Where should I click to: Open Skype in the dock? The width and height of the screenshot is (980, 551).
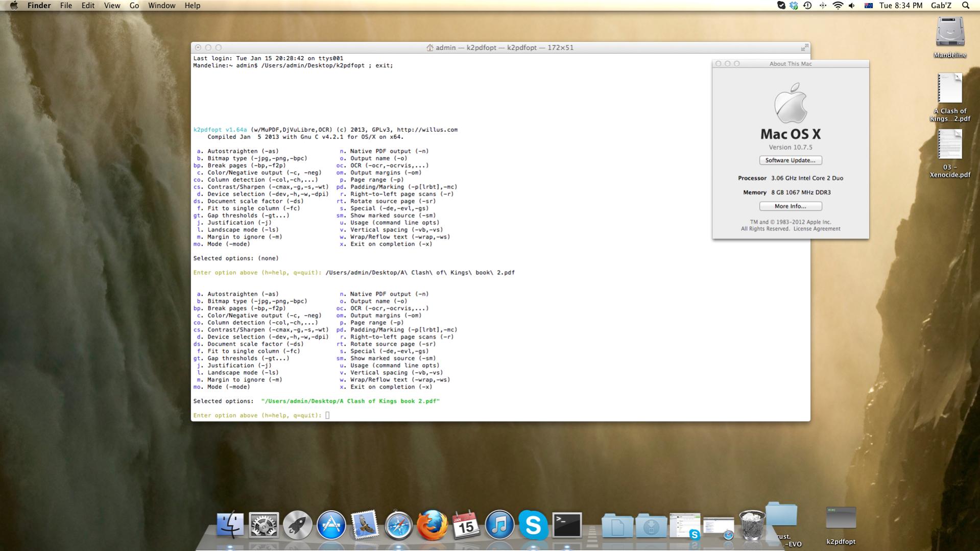533,525
